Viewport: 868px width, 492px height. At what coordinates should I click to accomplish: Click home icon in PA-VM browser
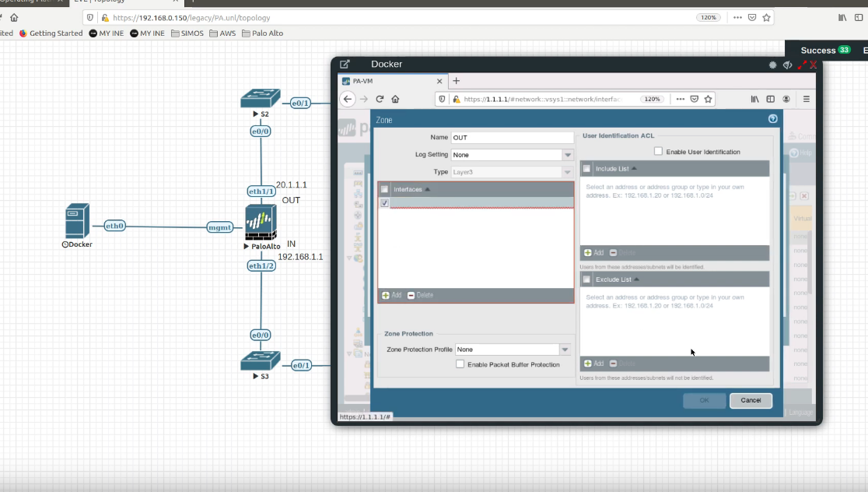pyautogui.click(x=395, y=99)
